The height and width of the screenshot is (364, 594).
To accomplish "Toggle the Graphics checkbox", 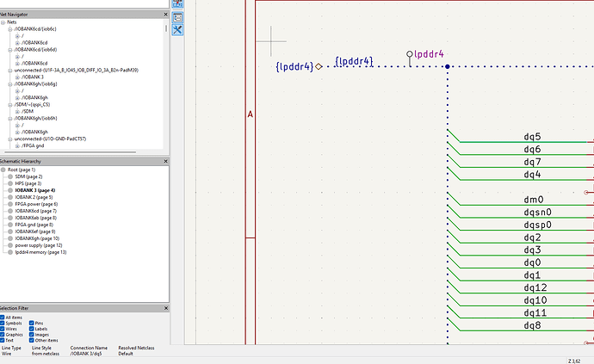I will (x=3, y=335).
